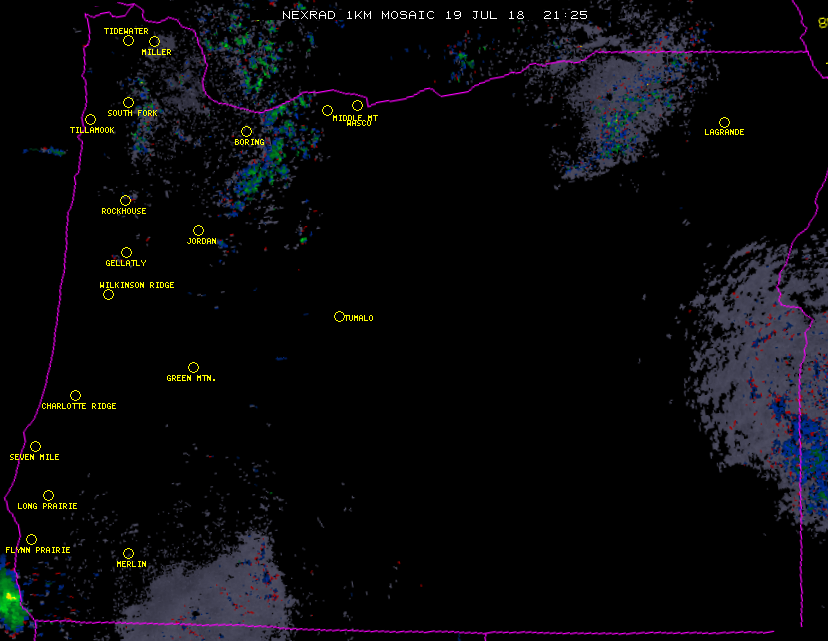Click the Gellatly station marker
This screenshot has width=828, height=641.
coord(126,253)
